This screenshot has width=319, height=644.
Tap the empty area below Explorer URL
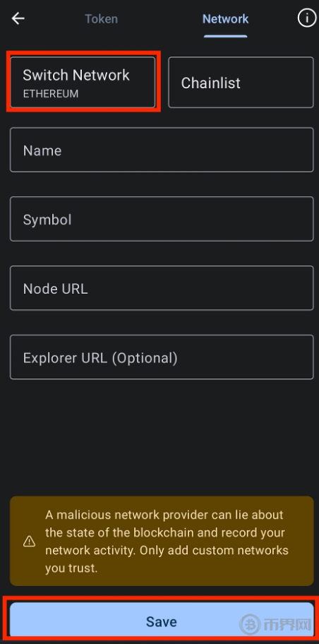pos(162,437)
